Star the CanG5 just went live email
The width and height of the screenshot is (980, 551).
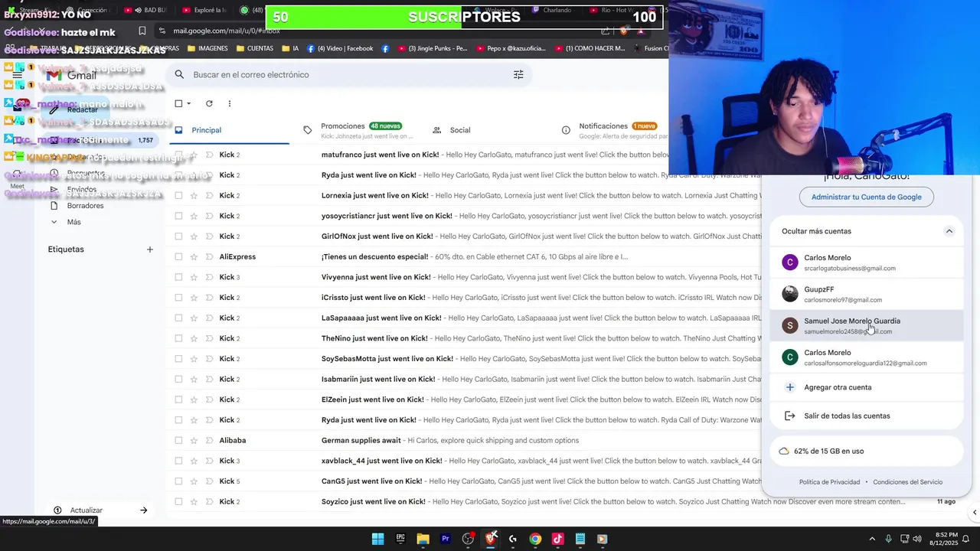coord(194,481)
